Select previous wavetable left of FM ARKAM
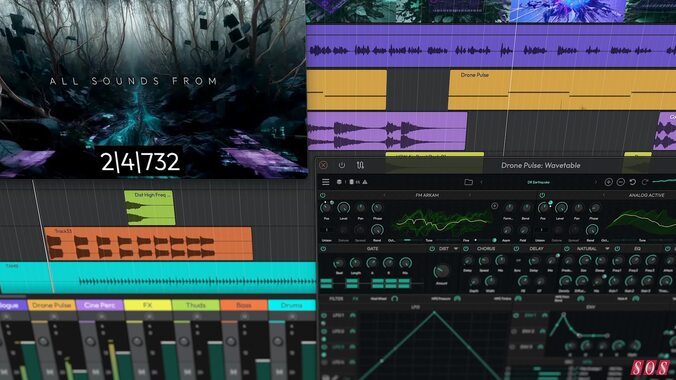This screenshot has height=380, width=676. 384,195
